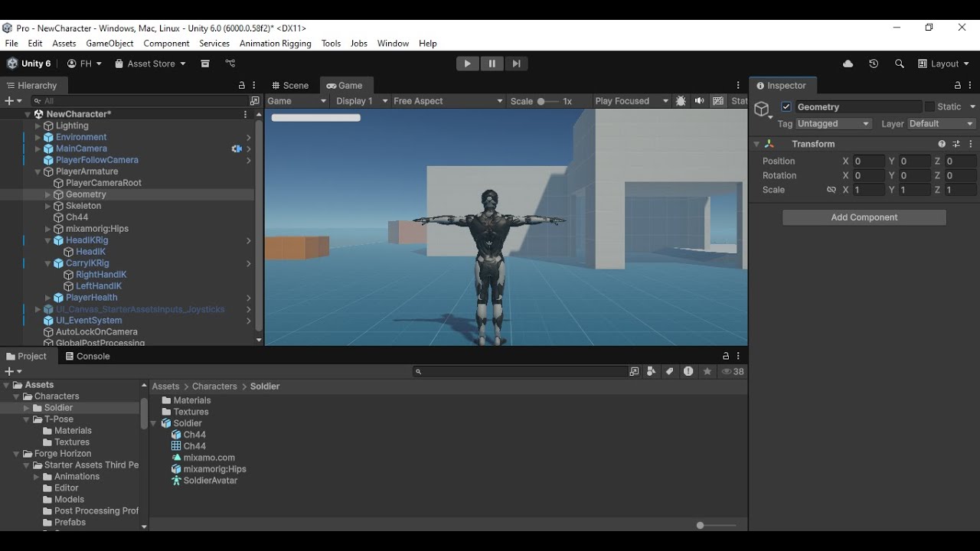Click the mixamo.com animation asset icon
This screenshot has height=551, width=980.
pyautogui.click(x=176, y=458)
